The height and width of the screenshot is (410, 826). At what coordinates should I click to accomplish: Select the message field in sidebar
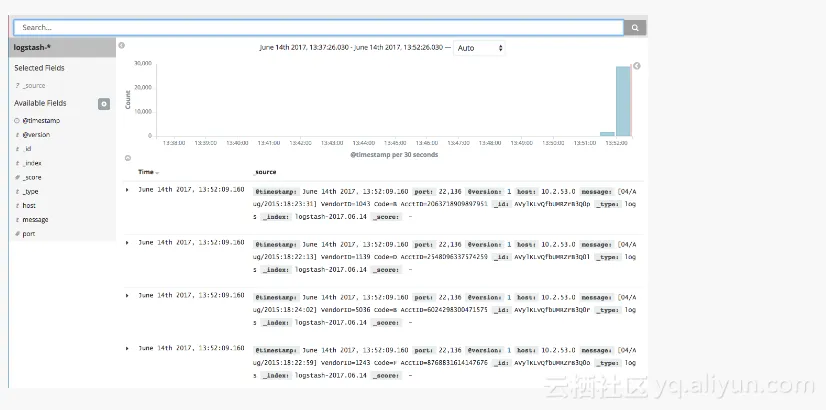point(35,220)
